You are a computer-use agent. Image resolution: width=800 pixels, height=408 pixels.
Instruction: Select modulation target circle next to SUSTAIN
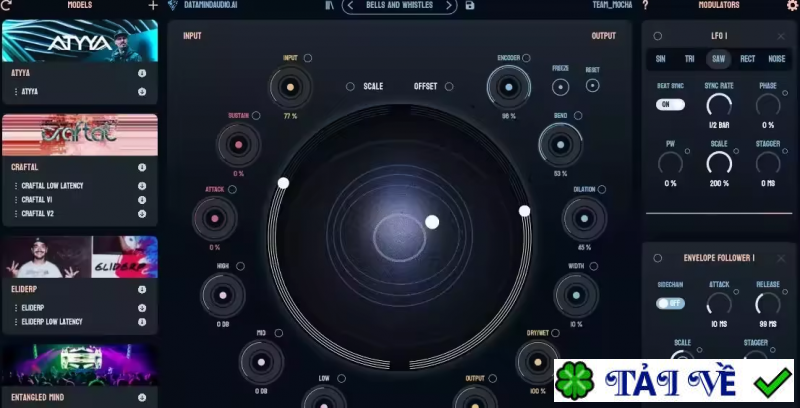256,116
